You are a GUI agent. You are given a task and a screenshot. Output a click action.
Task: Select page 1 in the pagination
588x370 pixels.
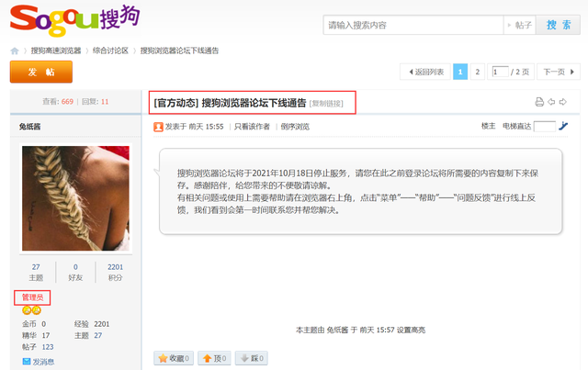tap(460, 72)
